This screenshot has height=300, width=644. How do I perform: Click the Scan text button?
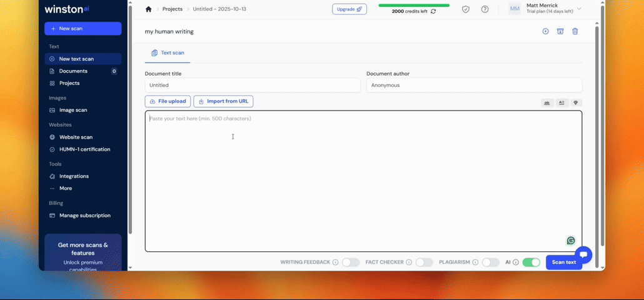click(564, 262)
